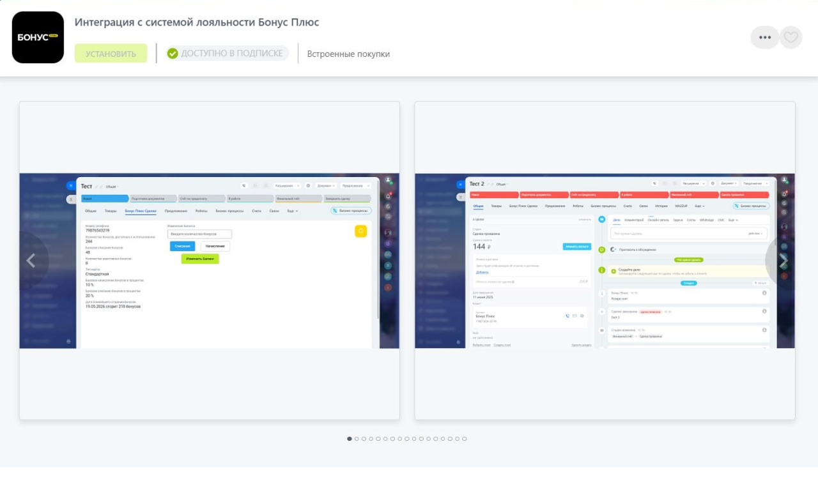Click the Бонус Плюс app logo
Image resolution: width=818 pixels, height=504 pixels.
pos(38,37)
